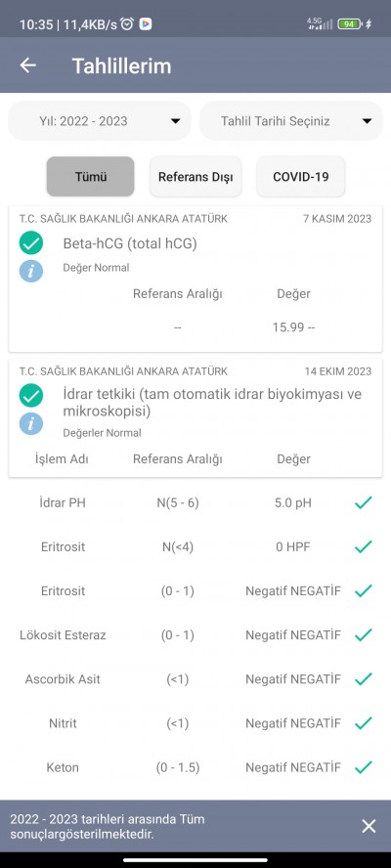The width and height of the screenshot is (391, 868).
Task: Dismiss the bottom notification with X
Action: 369,827
